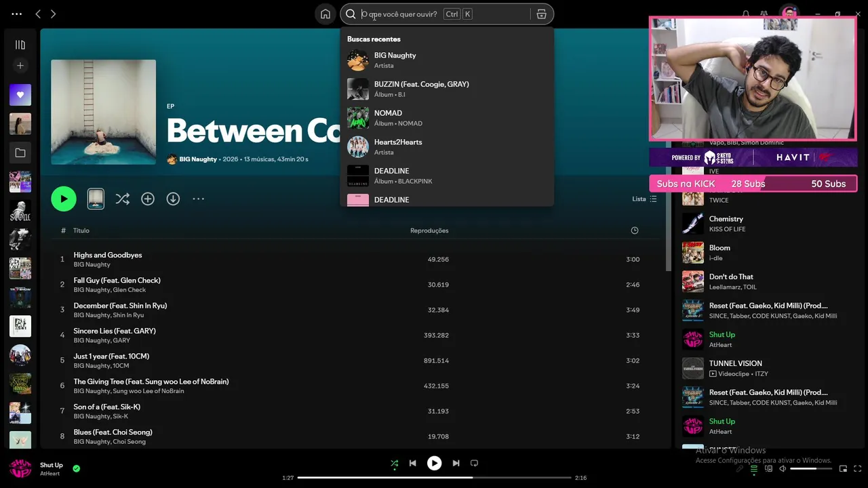
Task: Open more options for the EP
Action: (198, 199)
